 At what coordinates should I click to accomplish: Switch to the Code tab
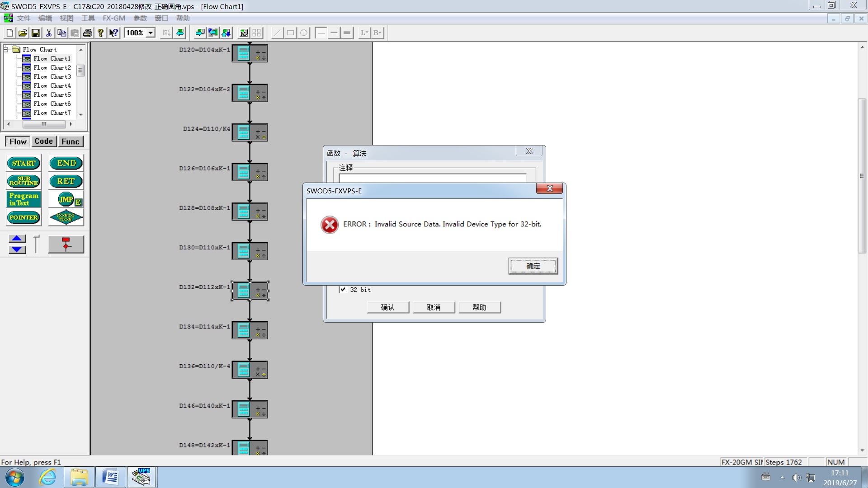tap(43, 141)
